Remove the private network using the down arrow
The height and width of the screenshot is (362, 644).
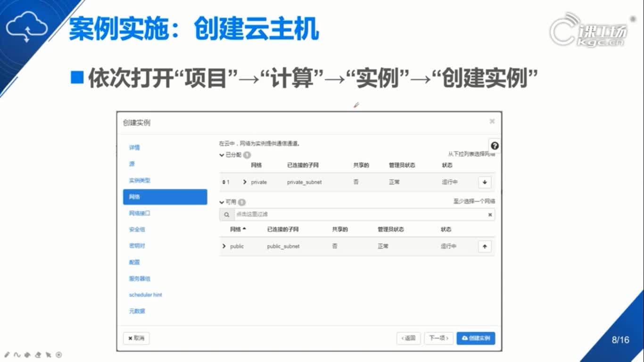(x=484, y=182)
